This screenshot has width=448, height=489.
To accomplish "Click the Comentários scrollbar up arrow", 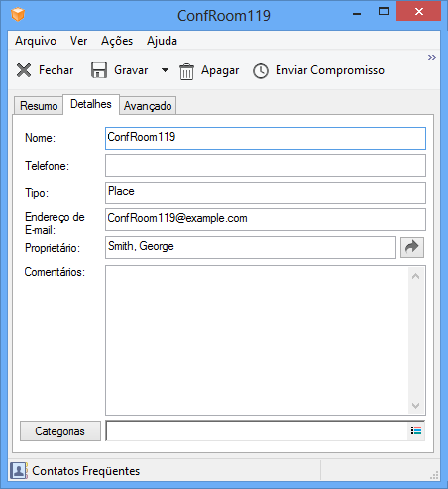I will pyautogui.click(x=415, y=276).
